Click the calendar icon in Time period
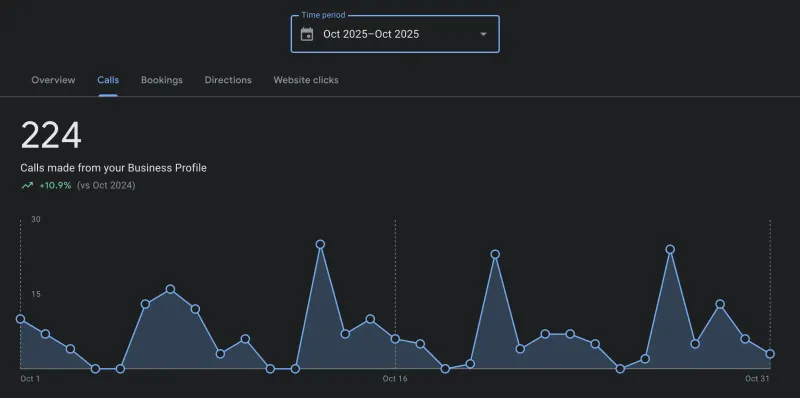This screenshot has height=398, width=800. pos(307,35)
